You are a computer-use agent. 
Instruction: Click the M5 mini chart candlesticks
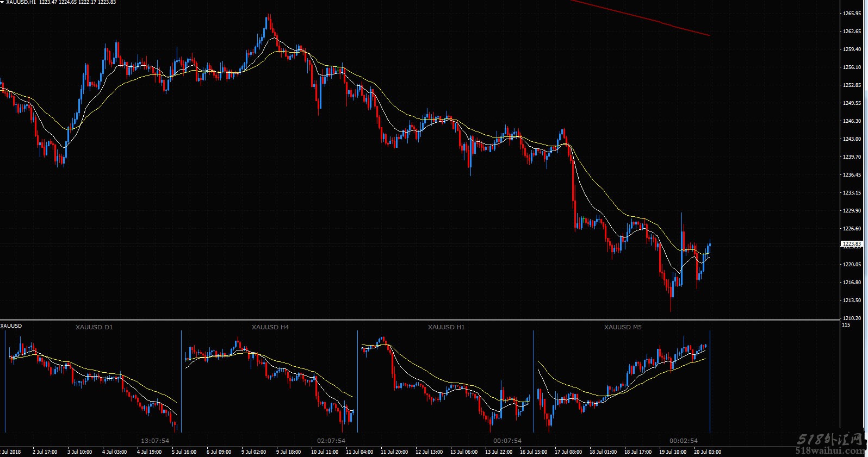[622, 384]
